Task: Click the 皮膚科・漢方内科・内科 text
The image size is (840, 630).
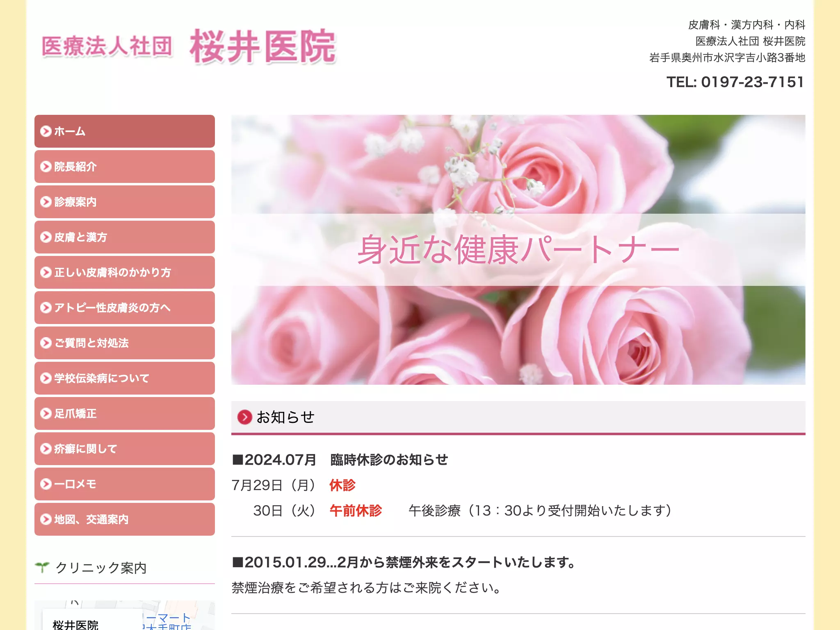Action: [x=746, y=25]
